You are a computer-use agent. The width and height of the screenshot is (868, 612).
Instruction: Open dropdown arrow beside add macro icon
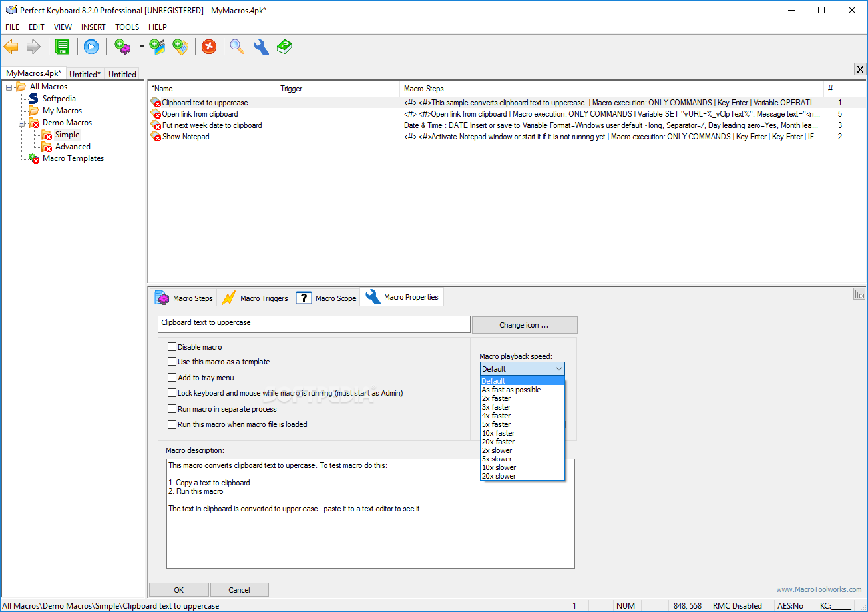[142, 47]
